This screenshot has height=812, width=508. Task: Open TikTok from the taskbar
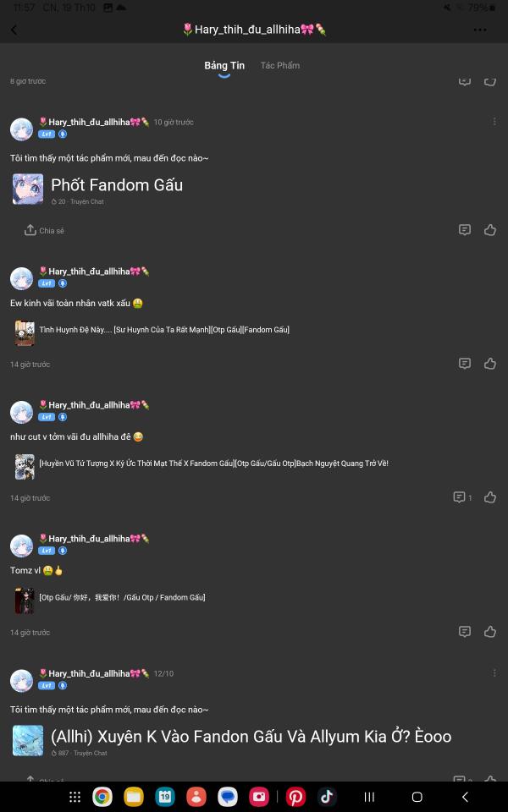coord(327,797)
